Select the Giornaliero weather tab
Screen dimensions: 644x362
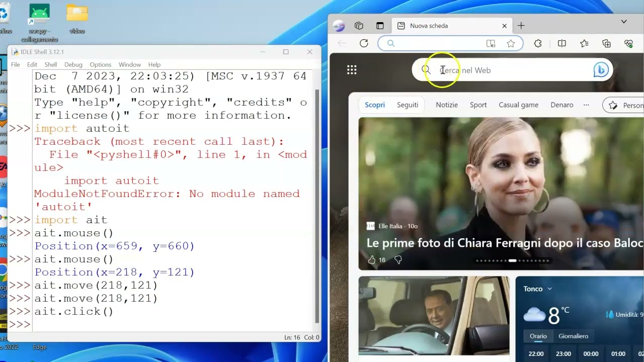coord(573,336)
